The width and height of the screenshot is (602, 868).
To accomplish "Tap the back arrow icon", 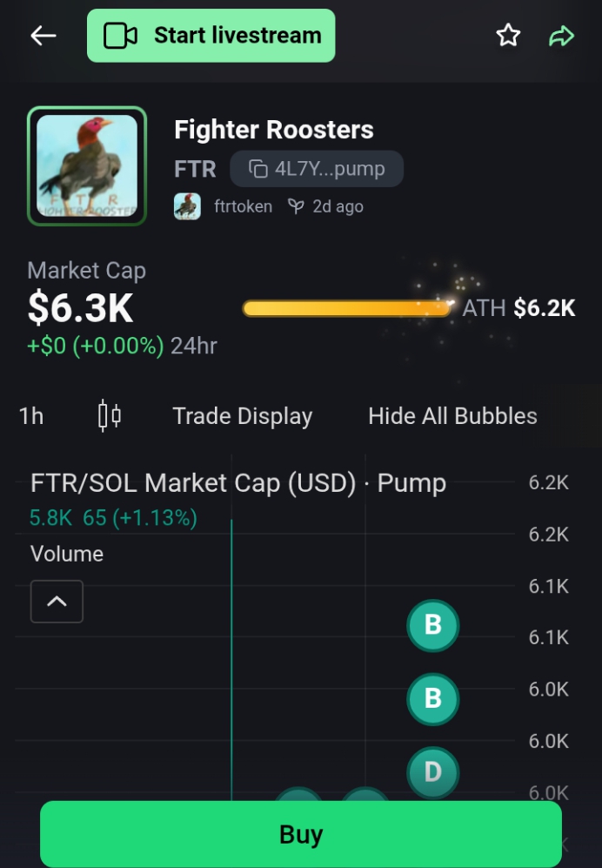I will point(43,36).
